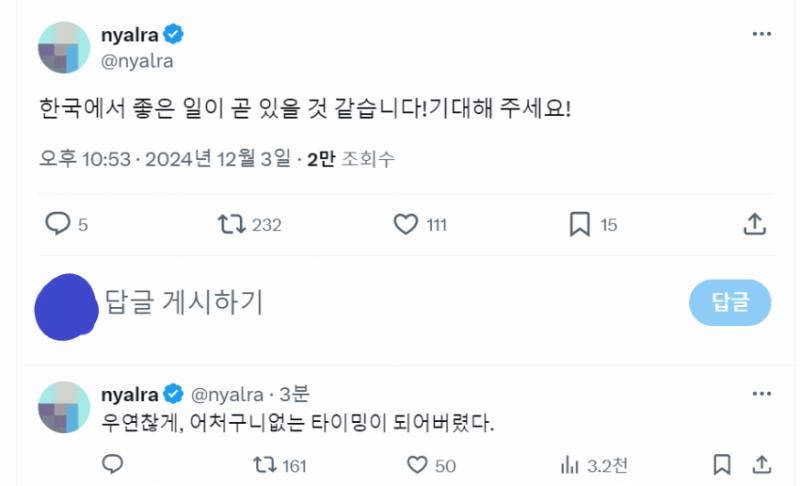Reply to the main nyalra tweet
This screenshot has height=486, width=800.
(58, 224)
